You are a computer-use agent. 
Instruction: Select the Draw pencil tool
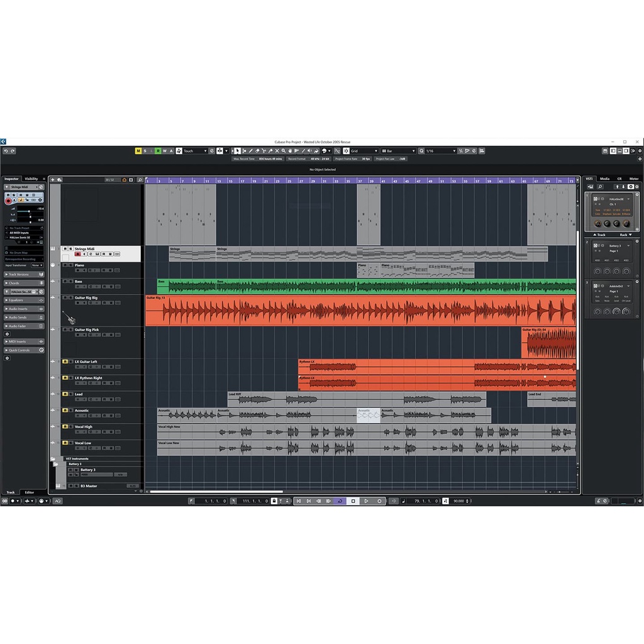251,151
